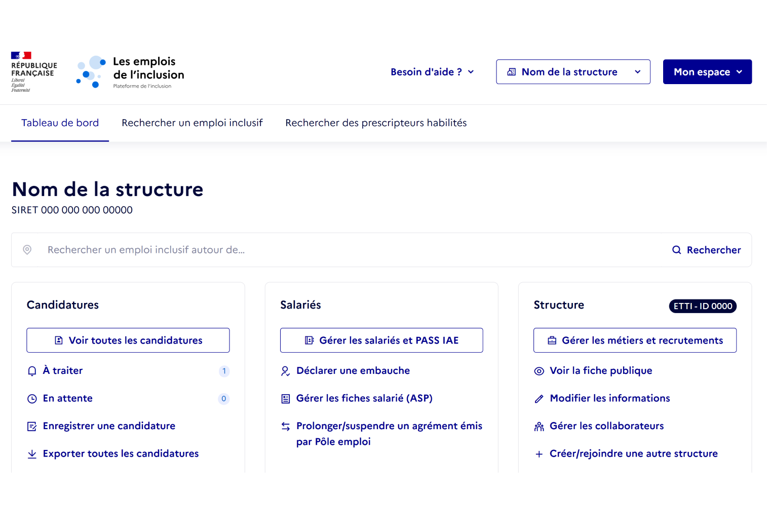
Task: Open the Mon espace menu
Action: pos(707,72)
